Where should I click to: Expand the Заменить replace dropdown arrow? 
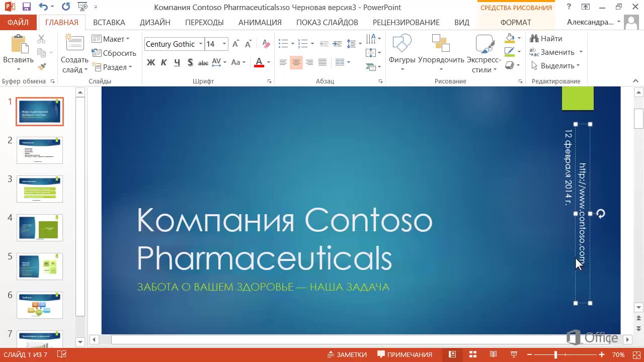tap(581, 52)
